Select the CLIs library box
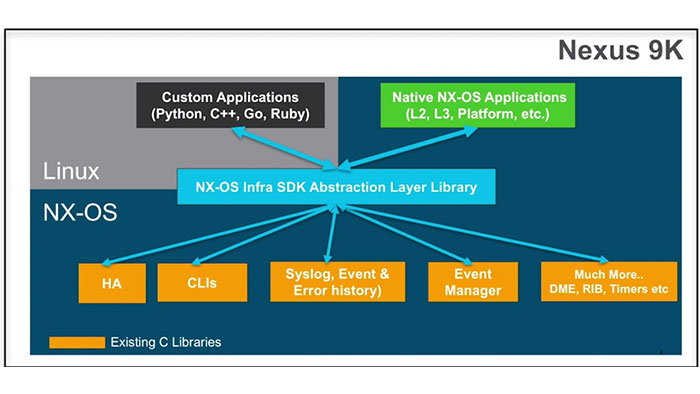 (202, 282)
